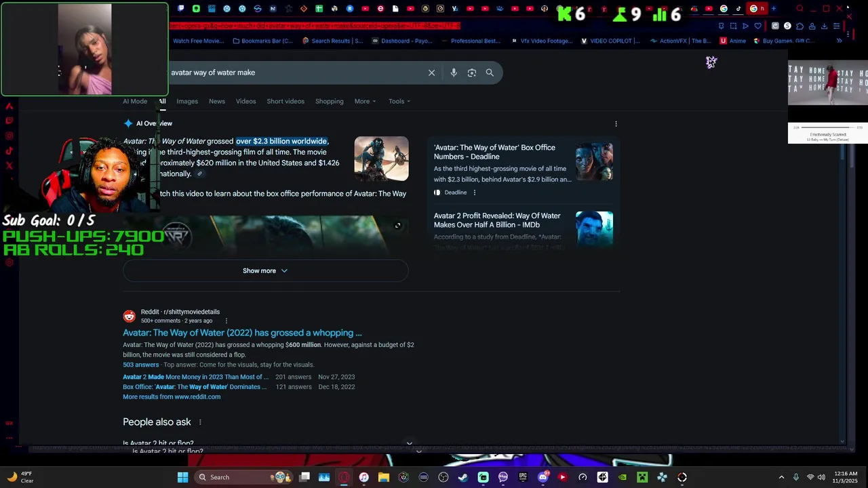Click the Deadline article thumbnail image

[x=594, y=161]
